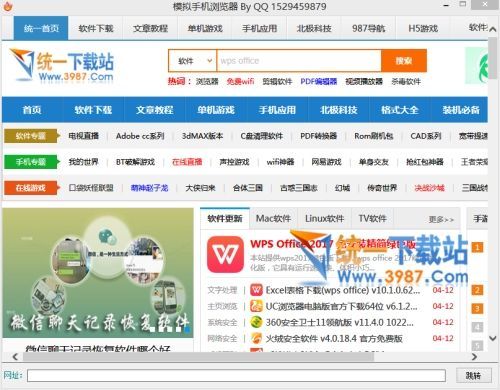500x390 pixels.
Task: Click the WeChat chat recovery banner image
Action: pyautogui.click(x=98, y=273)
